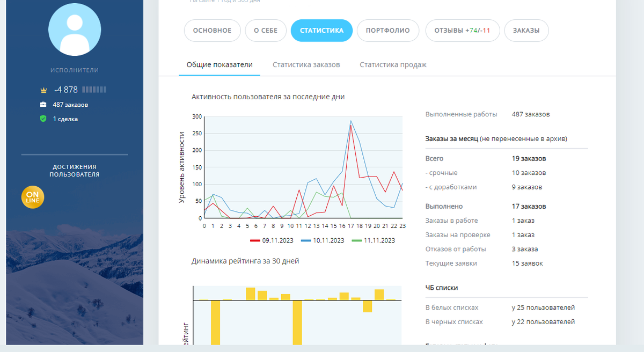Click the Выполнено 17 заказов value

pyautogui.click(x=529, y=207)
